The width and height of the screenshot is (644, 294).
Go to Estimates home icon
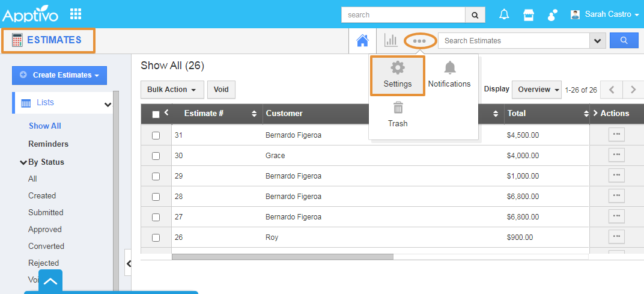[362, 40]
